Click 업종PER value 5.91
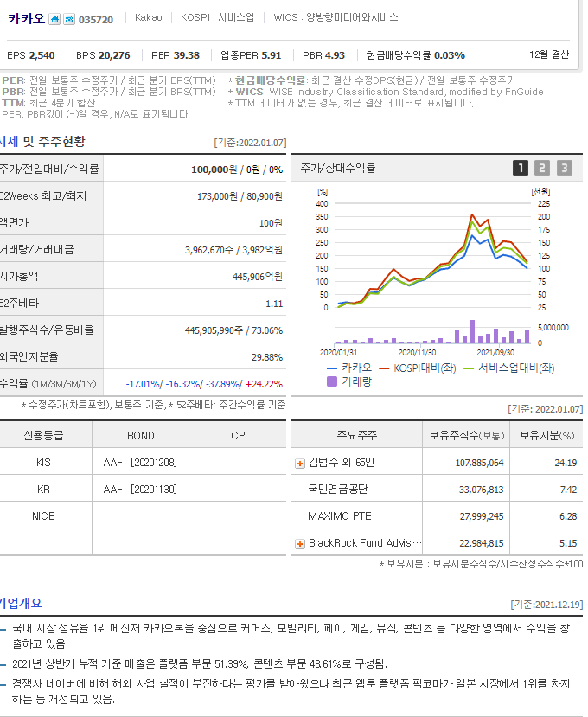 coord(272,55)
